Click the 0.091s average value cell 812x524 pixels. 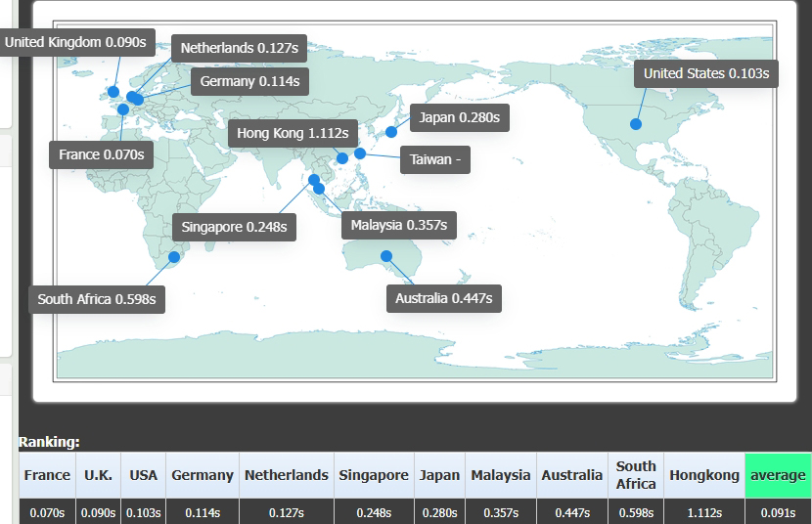[778, 512]
